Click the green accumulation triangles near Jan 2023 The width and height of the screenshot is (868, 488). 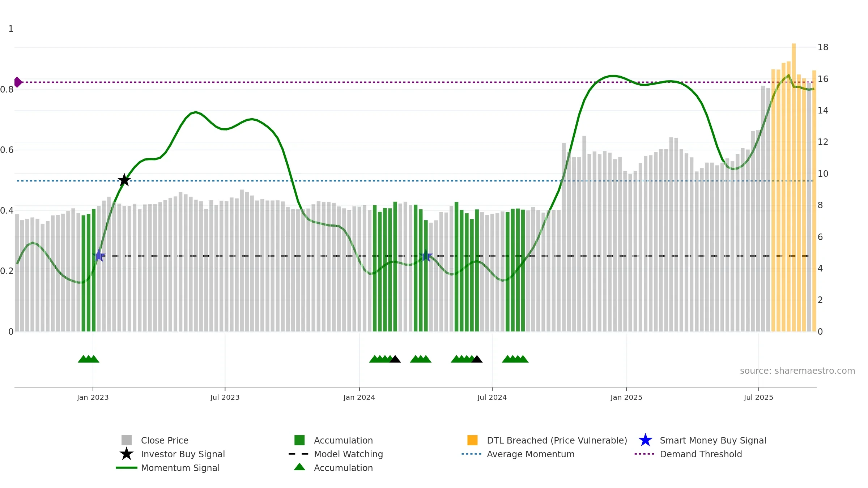[88, 359]
